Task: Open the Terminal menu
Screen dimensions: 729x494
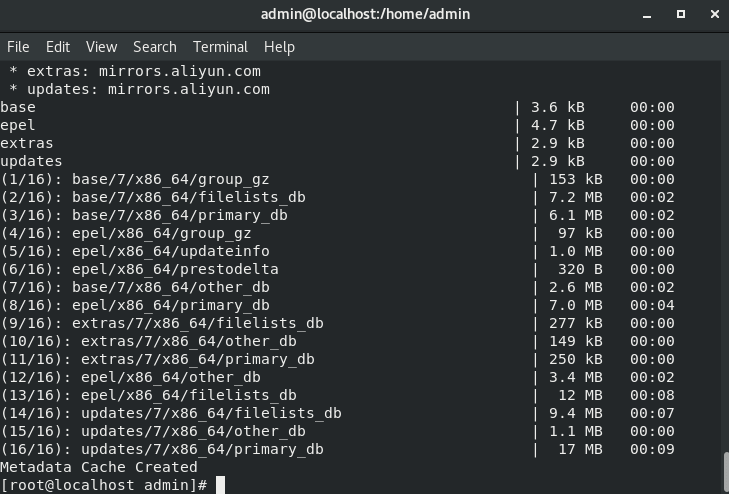Action: [x=220, y=47]
